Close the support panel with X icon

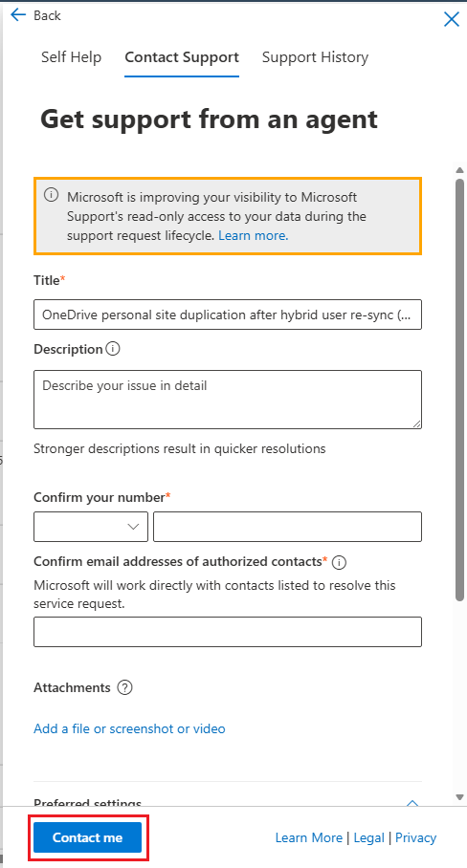452,19
